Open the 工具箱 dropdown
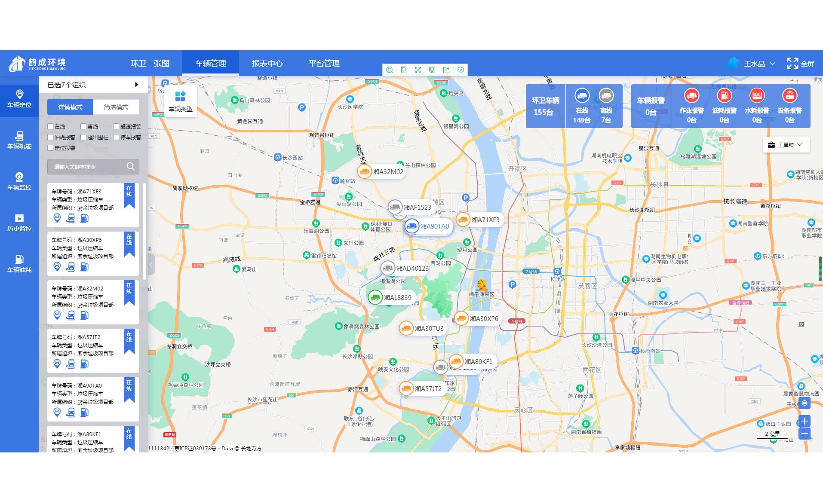 pyautogui.click(x=786, y=145)
